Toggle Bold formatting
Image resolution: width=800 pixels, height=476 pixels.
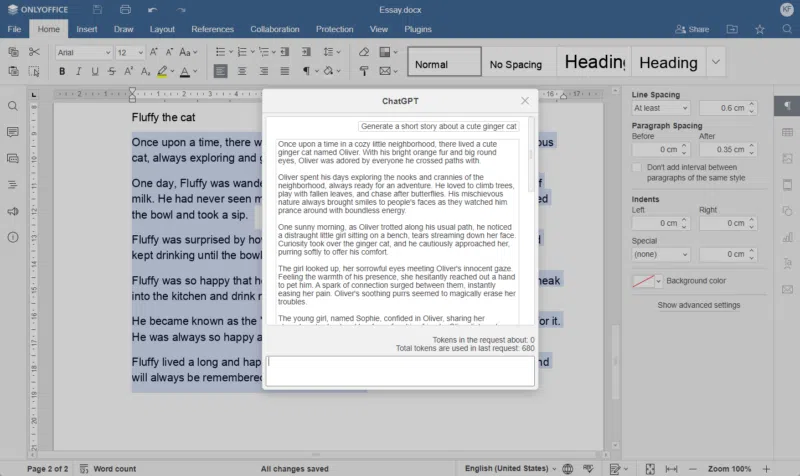point(62,72)
